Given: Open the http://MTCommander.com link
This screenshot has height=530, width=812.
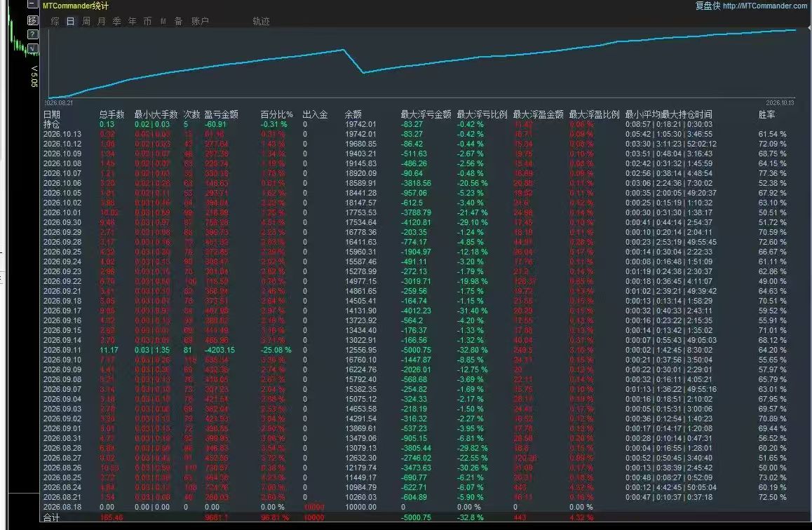Looking at the screenshot, I should (765, 6).
